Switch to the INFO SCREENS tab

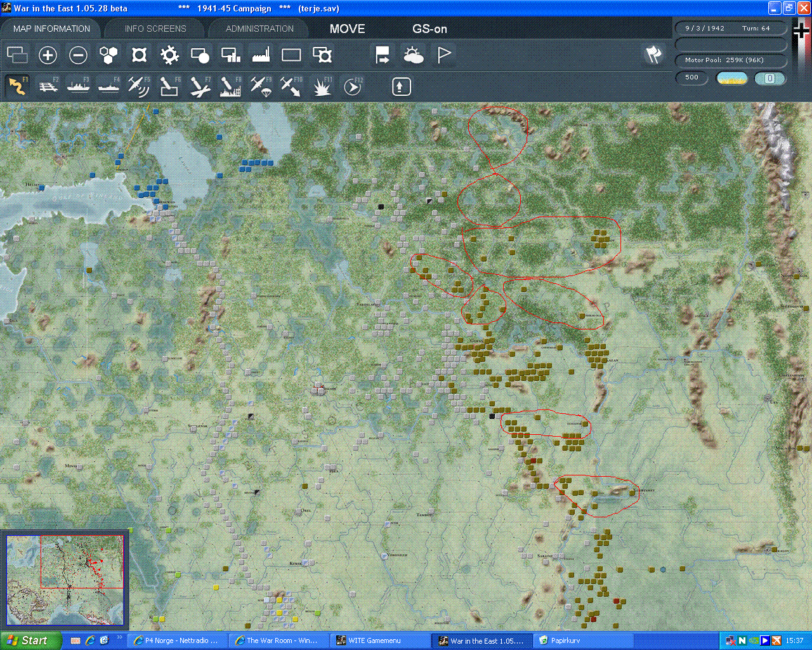tap(155, 29)
